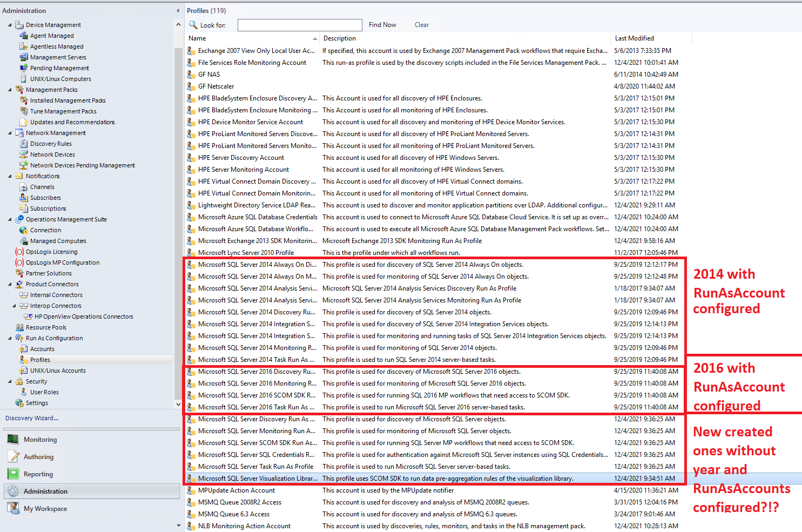The width and height of the screenshot is (802, 532).
Task: Select the Network Devices icon
Action: (x=23, y=154)
